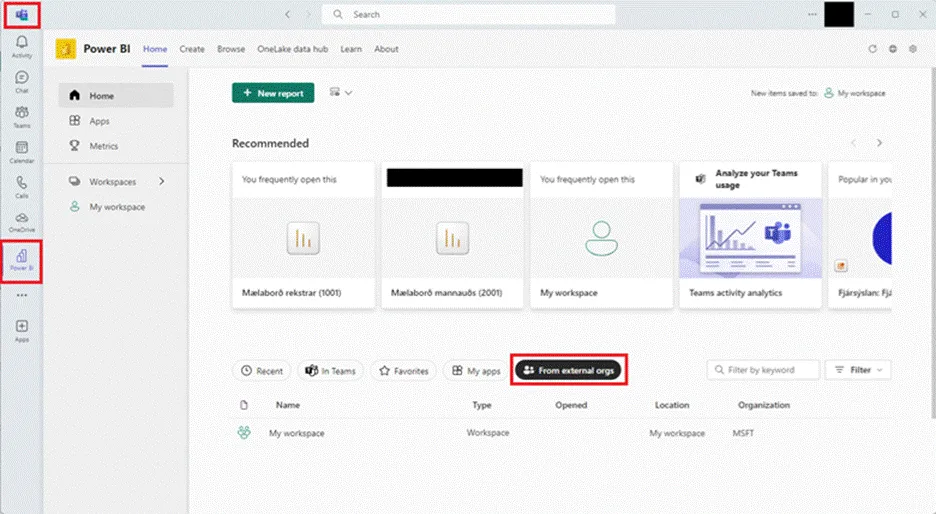Screen dimensions: 936x514
Task: Open the About tab
Action: 386,49
